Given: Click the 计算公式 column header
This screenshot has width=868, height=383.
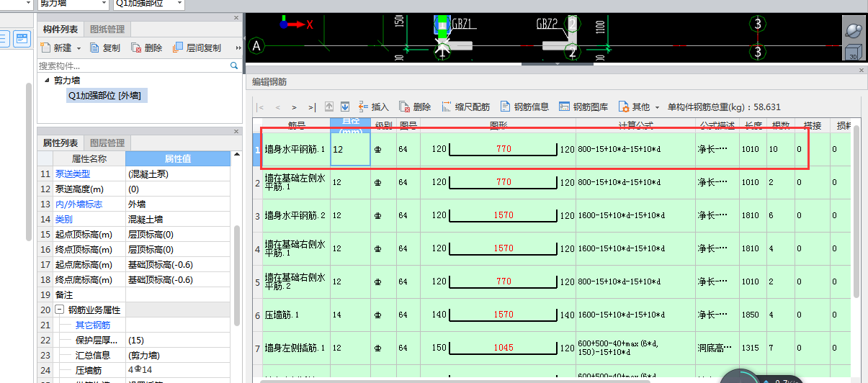Looking at the screenshot, I should tap(635, 125).
